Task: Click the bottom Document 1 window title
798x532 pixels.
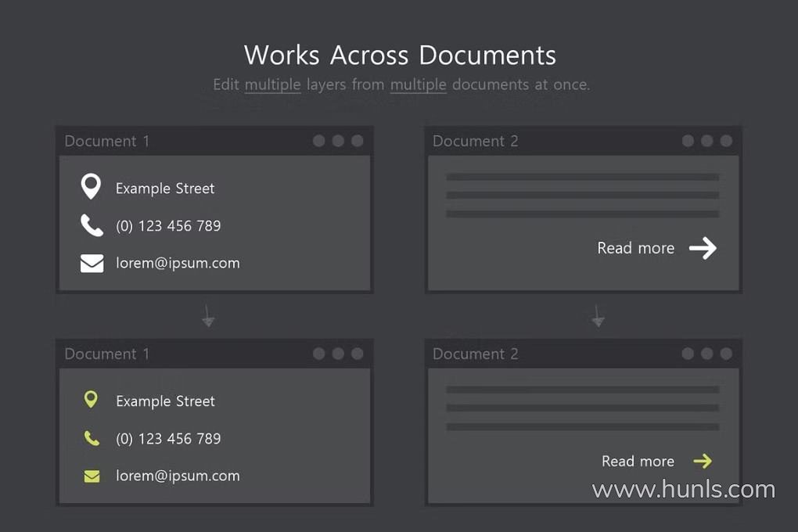Action: pos(107,354)
